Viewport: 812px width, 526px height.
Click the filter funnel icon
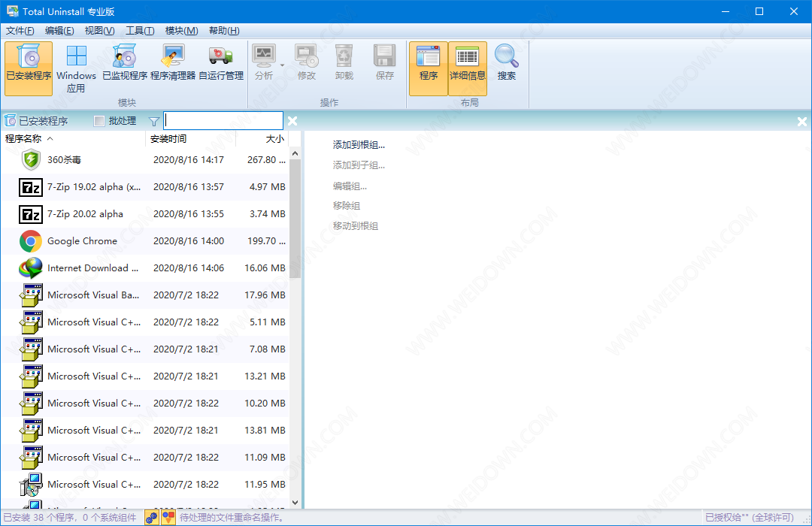click(x=154, y=122)
